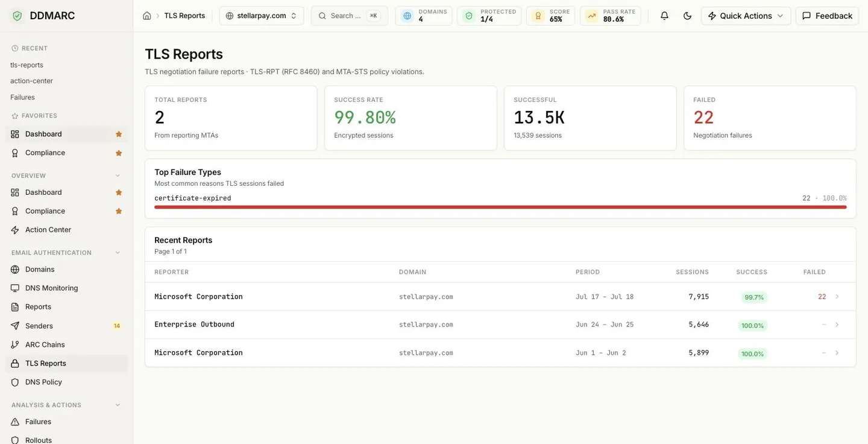Screen dimensions: 868x444
Task: Click the Score 65% stat badge
Action: click(x=550, y=16)
